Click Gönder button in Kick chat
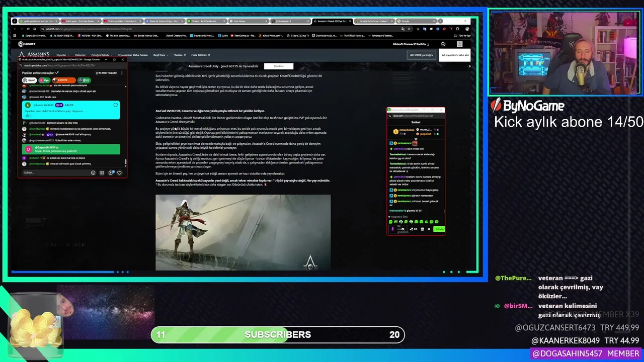Screen dimensions: 644x362 click(439, 229)
